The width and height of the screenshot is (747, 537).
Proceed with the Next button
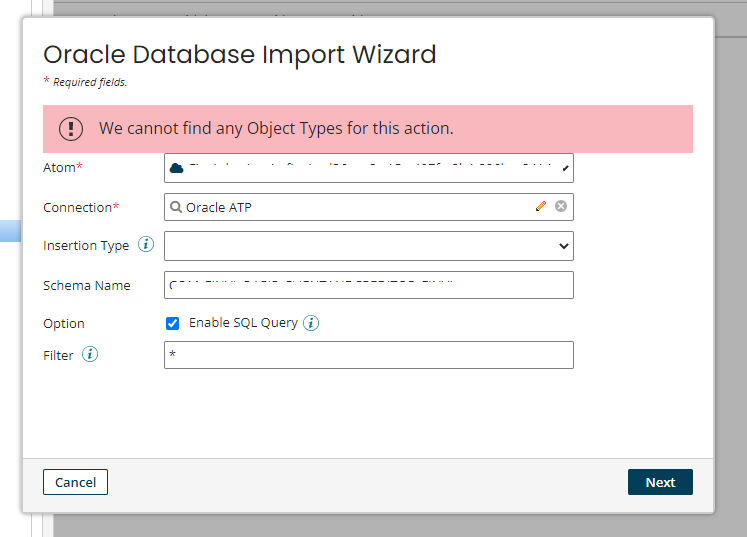pyautogui.click(x=660, y=482)
